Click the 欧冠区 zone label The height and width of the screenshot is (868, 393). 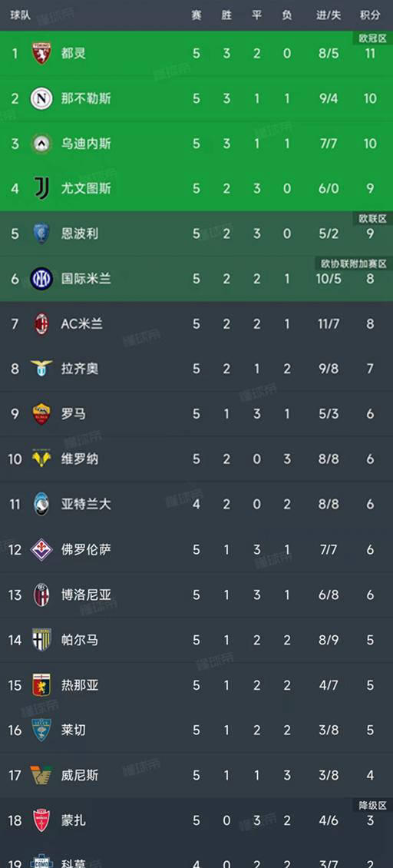click(372, 38)
